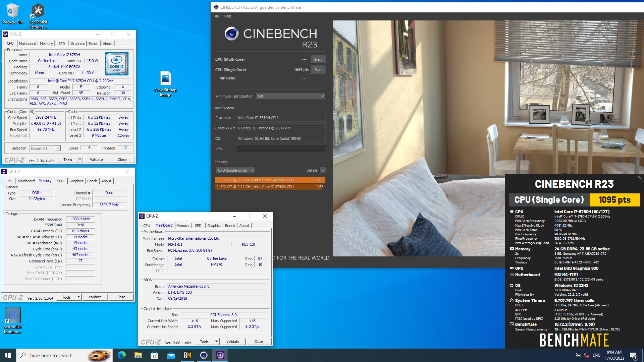This screenshot has width=644, height=362.
Task: Open the Cinebench File menu
Action: tap(216, 16)
